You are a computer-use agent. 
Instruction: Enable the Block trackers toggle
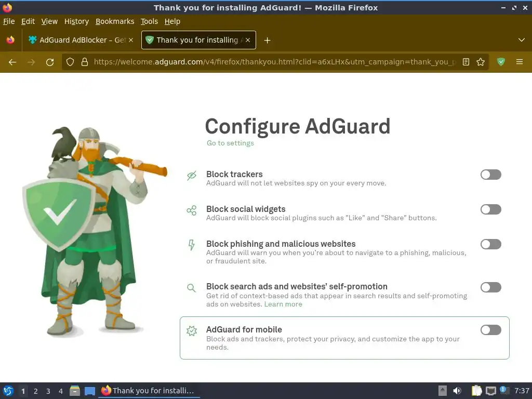[490, 175]
